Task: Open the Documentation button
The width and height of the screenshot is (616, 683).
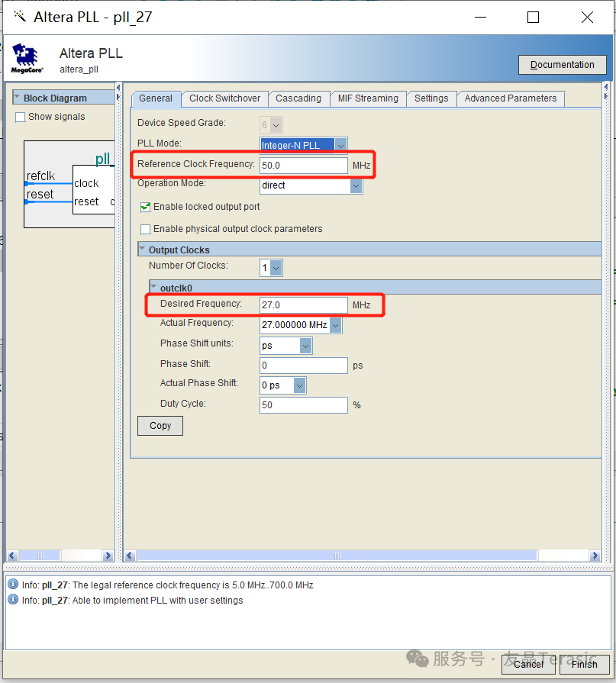Action: point(562,64)
